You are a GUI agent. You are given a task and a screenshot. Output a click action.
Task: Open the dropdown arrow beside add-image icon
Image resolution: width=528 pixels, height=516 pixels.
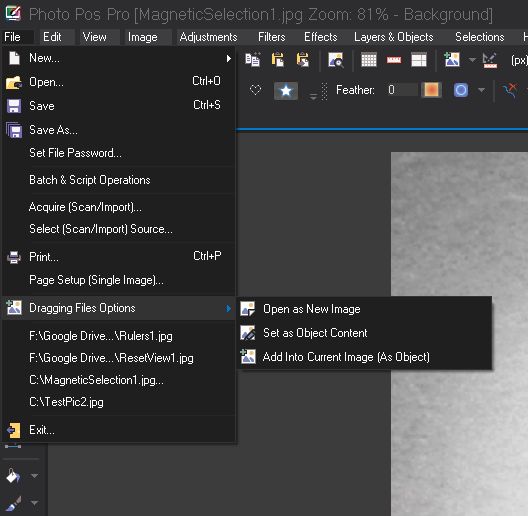[472, 60]
